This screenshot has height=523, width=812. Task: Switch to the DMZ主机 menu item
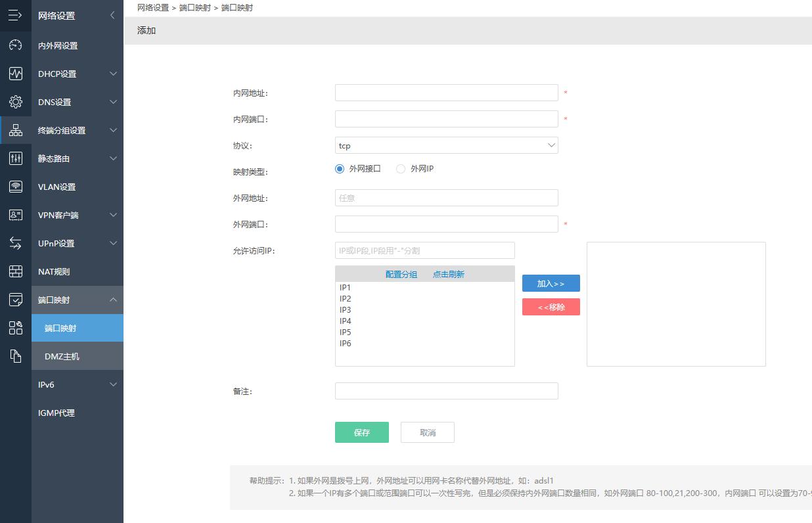click(x=77, y=355)
